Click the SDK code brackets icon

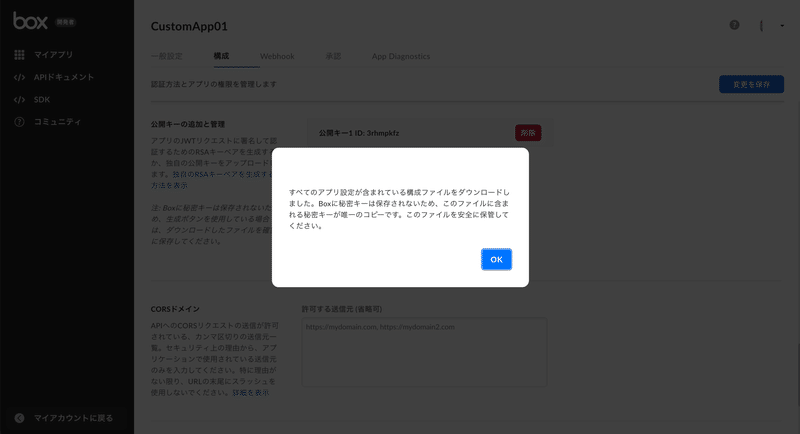(x=19, y=99)
